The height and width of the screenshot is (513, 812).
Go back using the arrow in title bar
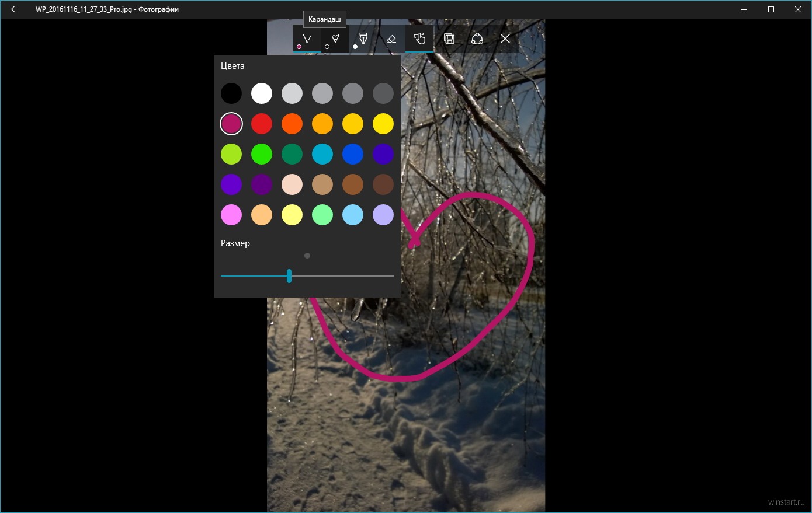point(14,9)
